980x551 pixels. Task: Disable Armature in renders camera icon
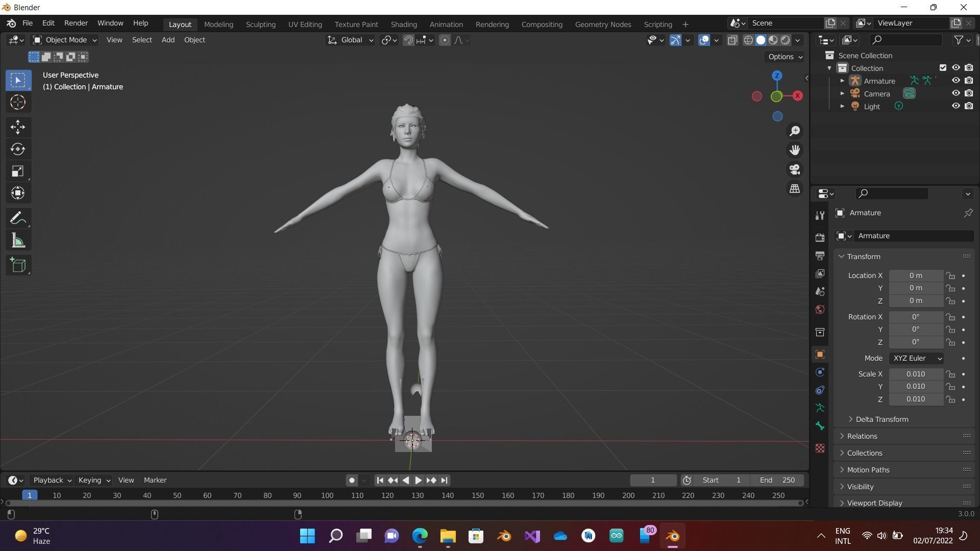point(969,81)
